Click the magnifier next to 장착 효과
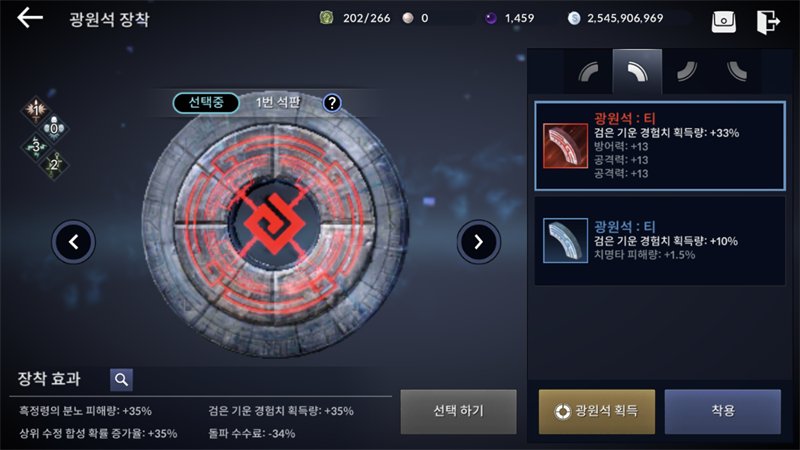The height and width of the screenshot is (450, 800). click(121, 380)
